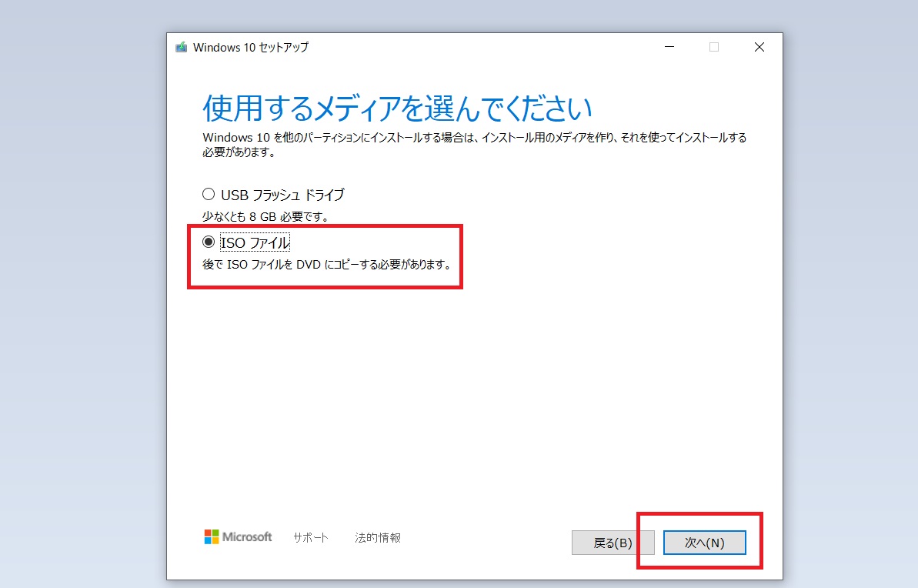Click the 使用するメディアを選んでください heading
Viewport: 918px width, 588px height.
(398, 108)
